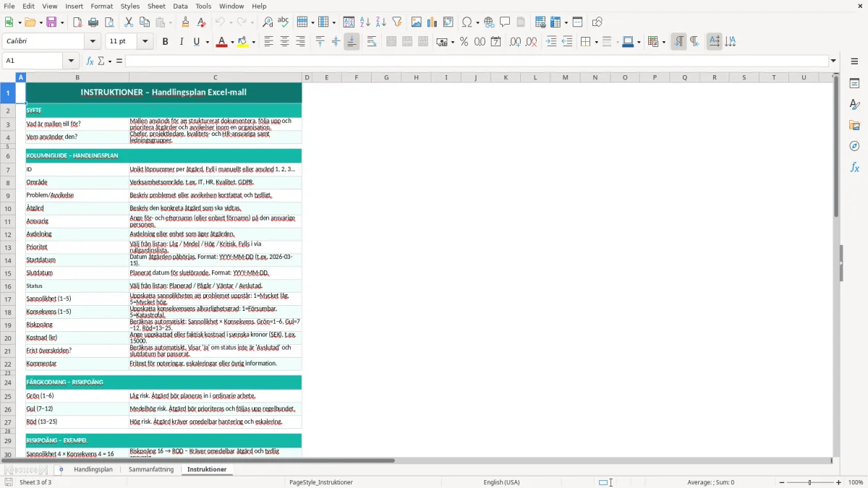The width and height of the screenshot is (868, 488).
Task: Open sidebar Gallery panel
Action: pos(854,125)
